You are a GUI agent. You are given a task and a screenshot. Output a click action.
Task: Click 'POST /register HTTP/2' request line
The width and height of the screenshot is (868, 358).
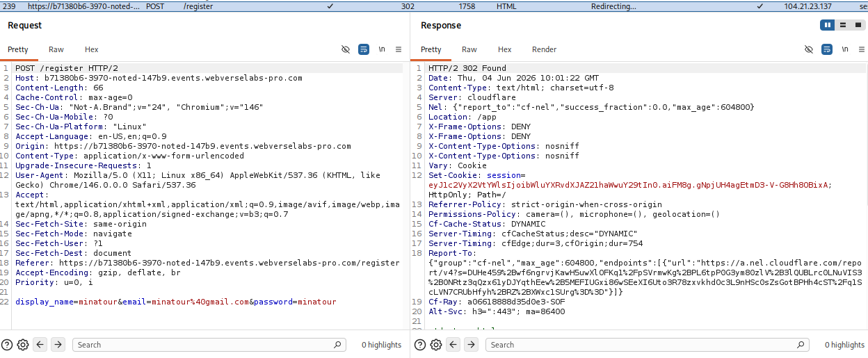click(x=67, y=68)
